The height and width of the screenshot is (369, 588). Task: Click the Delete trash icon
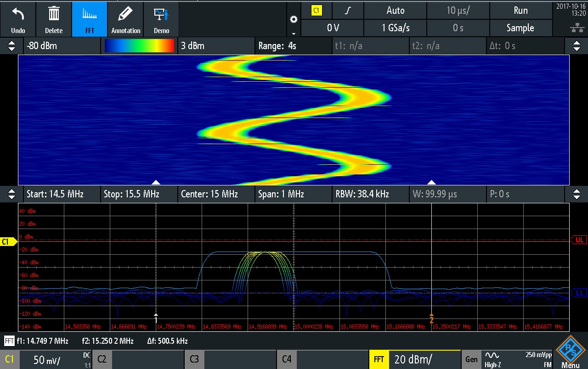(x=54, y=19)
